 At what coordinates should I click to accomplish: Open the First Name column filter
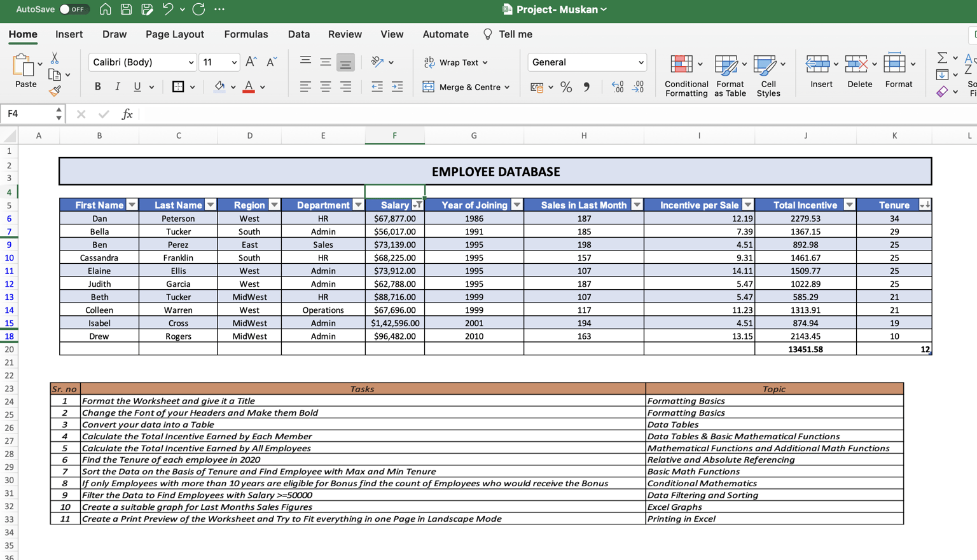point(132,205)
